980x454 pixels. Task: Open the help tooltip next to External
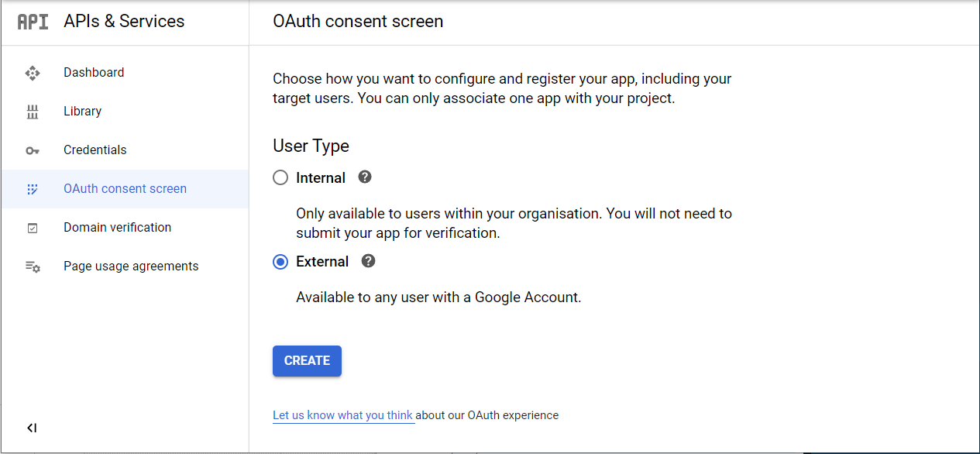369,260
